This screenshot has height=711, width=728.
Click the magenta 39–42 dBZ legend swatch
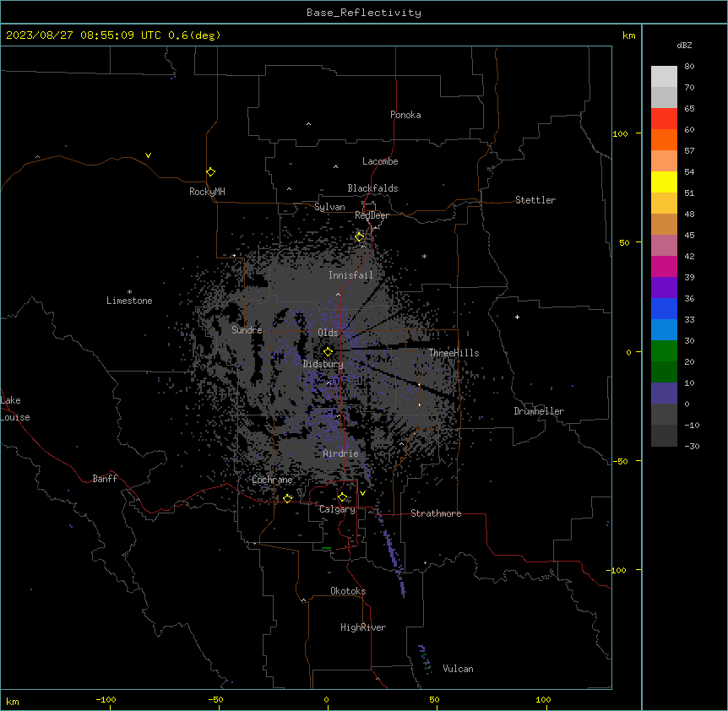[664, 266]
